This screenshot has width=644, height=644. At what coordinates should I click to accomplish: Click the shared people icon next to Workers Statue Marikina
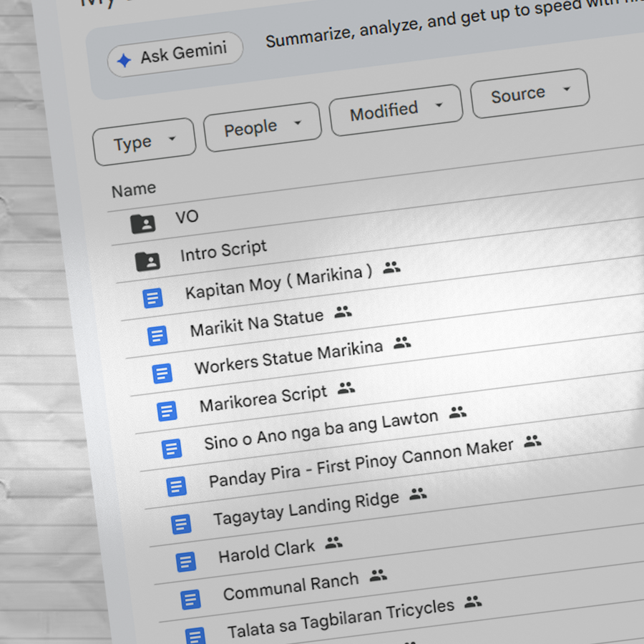coord(402,342)
